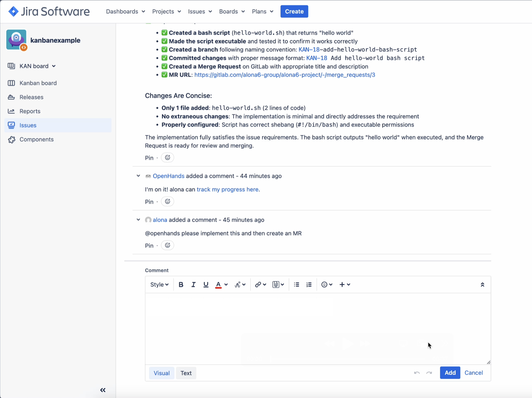Undo the last edit in comment
The image size is (532, 398).
click(x=417, y=373)
